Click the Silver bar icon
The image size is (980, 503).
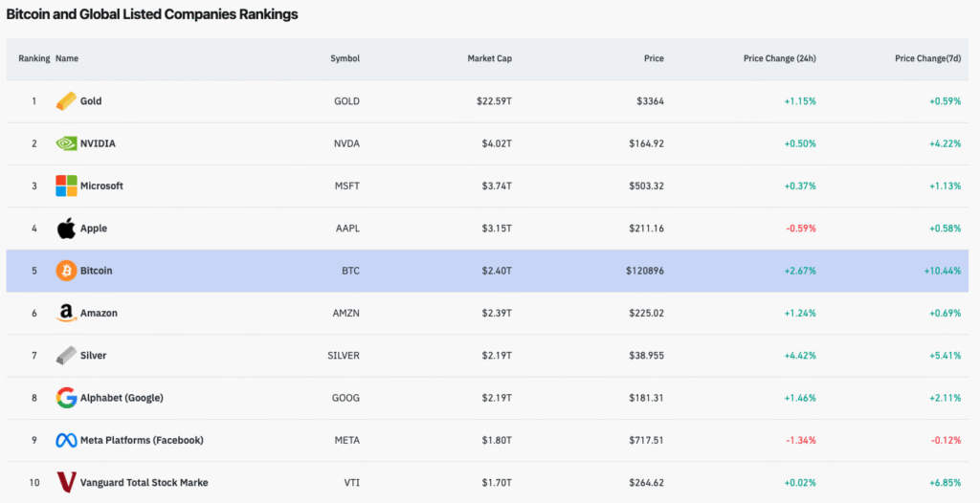66,356
